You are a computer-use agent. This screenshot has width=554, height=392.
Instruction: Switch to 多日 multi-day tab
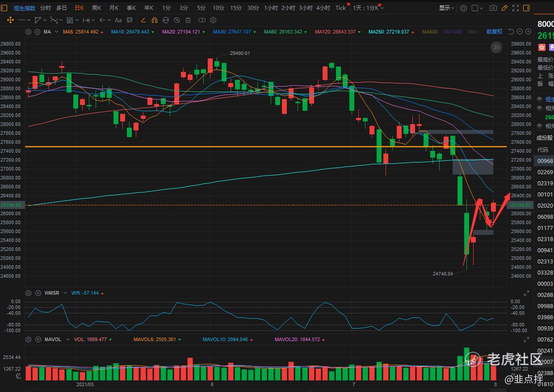coord(62,8)
